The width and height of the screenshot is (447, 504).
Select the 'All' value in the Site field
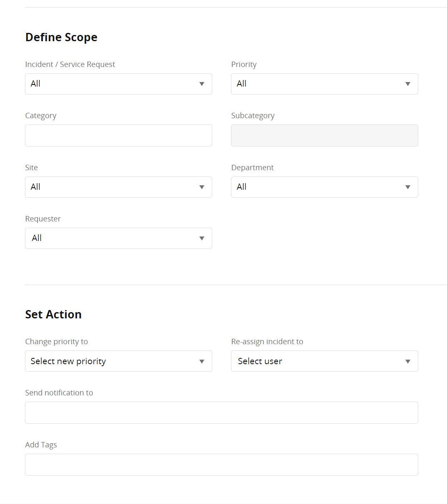[x=36, y=187]
